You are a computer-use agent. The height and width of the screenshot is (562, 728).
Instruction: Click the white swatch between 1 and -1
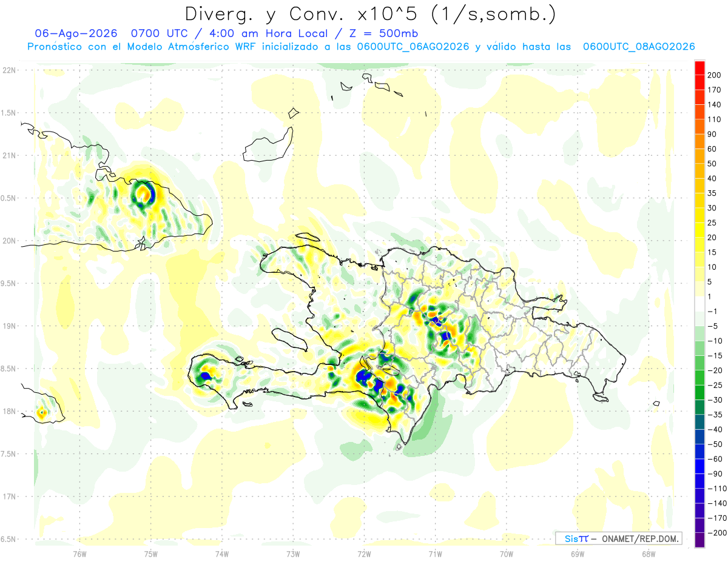(x=699, y=304)
